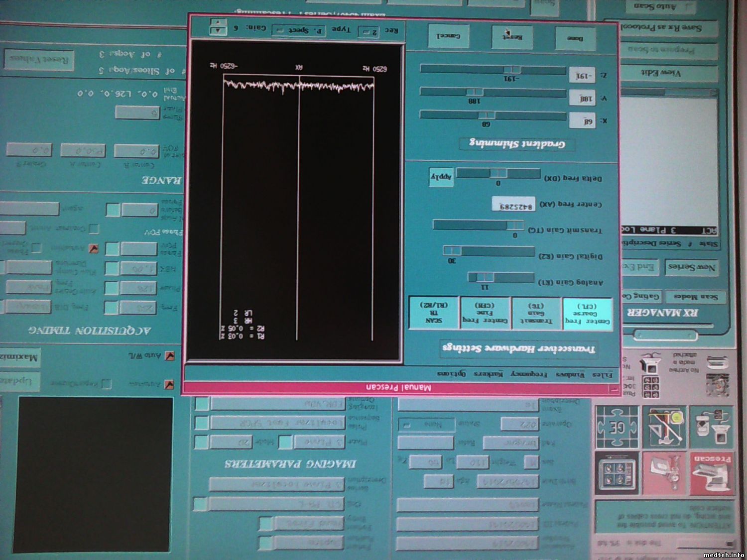This screenshot has width=747, height=560.
Task: Open the Type dropdown showing P. Spect
Action: point(299,30)
